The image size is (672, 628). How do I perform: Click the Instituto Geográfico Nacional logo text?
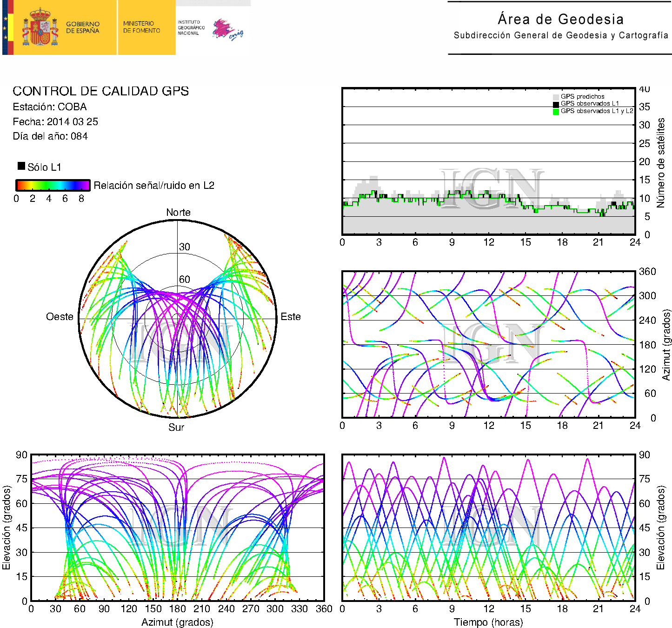pyautogui.click(x=191, y=28)
